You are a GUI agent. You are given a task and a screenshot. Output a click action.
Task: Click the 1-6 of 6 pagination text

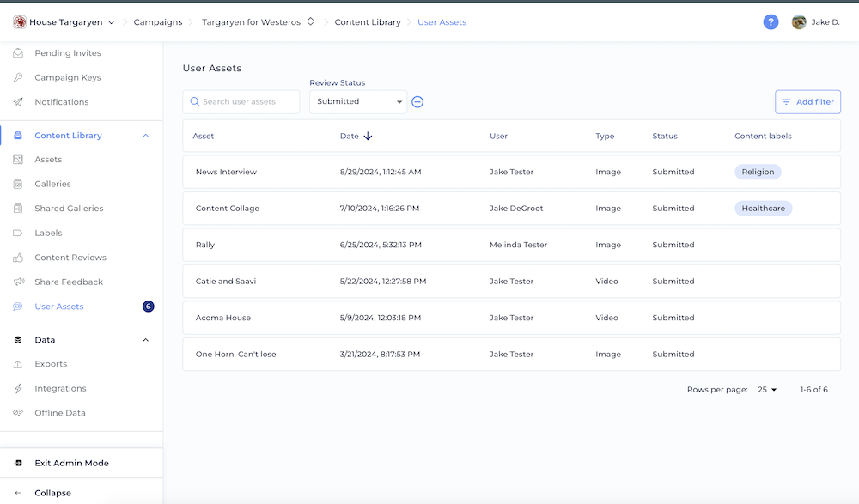pos(813,390)
